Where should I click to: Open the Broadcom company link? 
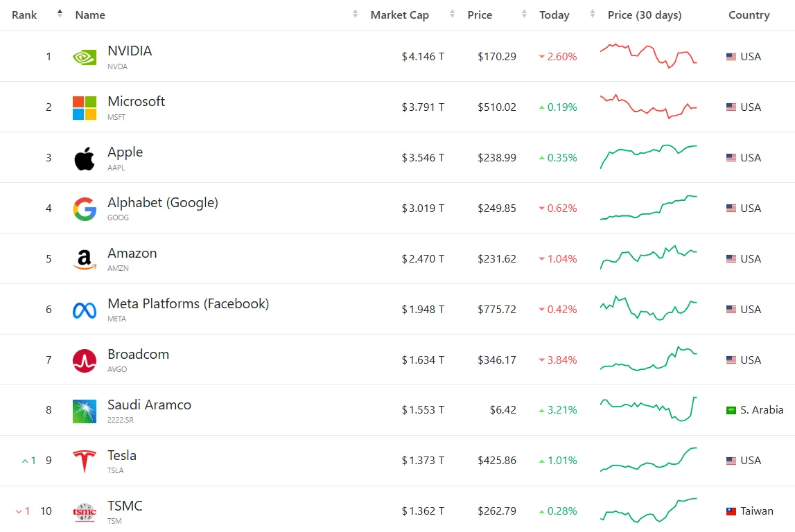pyautogui.click(x=139, y=354)
